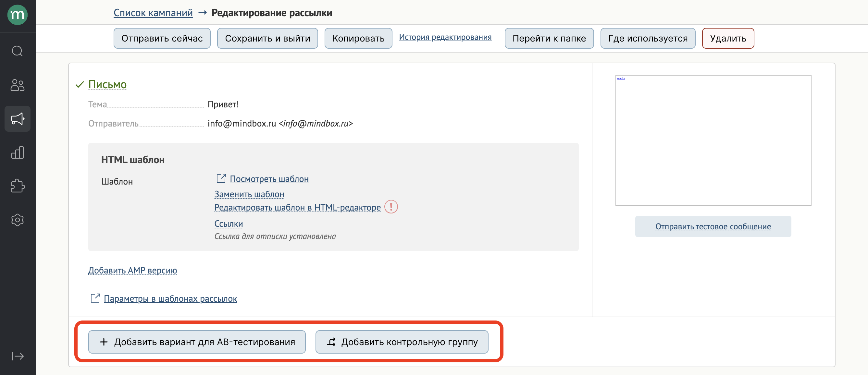
Task: Click Добавить AMP версию
Action: tap(132, 270)
